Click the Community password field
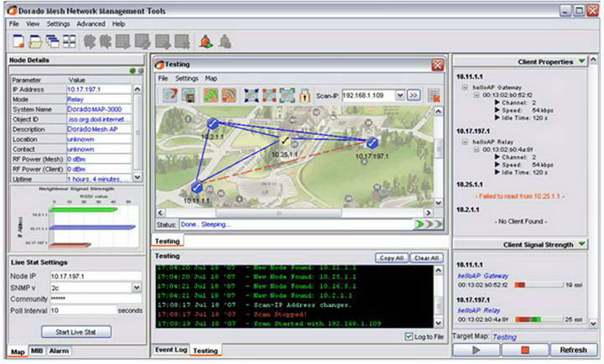Image resolution: width=604 pixels, height=364 pixels. (x=96, y=299)
